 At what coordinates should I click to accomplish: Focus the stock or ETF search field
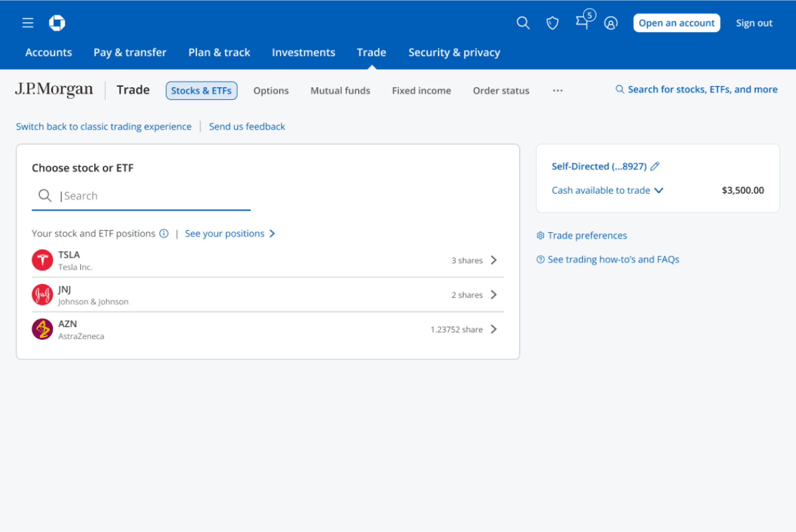(141, 196)
